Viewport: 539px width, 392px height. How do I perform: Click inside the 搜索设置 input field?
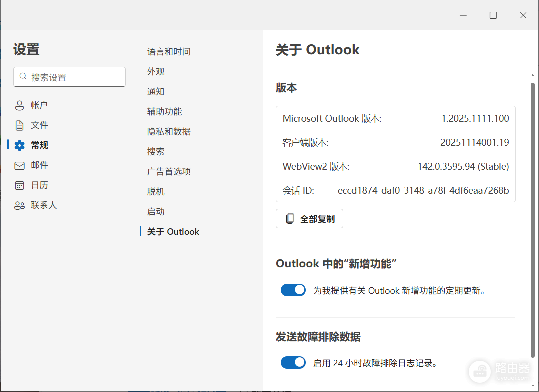pyautogui.click(x=69, y=77)
